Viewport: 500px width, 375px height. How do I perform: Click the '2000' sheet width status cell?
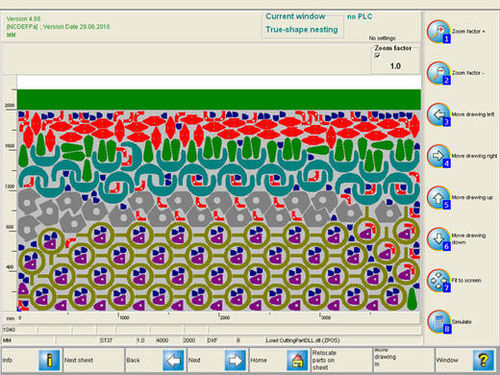189,340
